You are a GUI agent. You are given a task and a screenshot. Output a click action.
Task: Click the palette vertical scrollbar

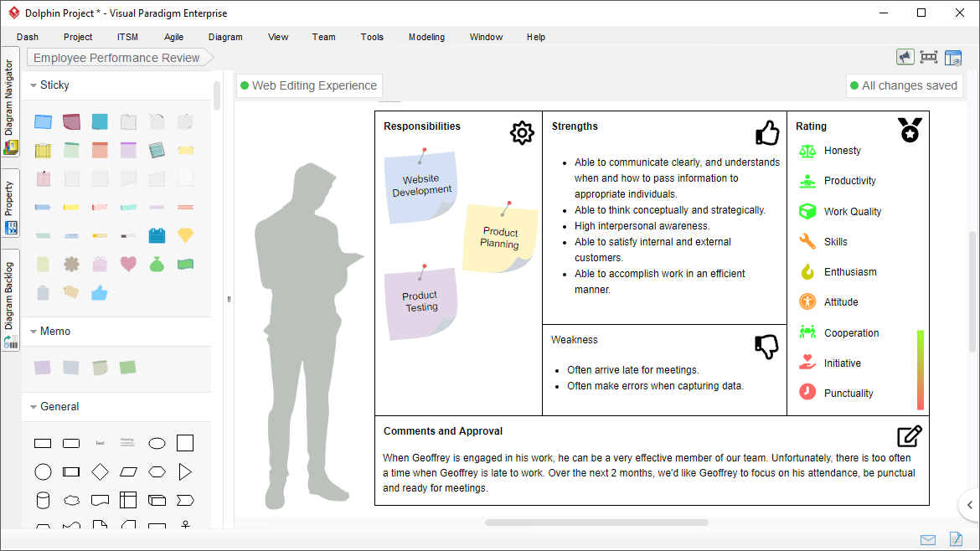tap(217, 96)
